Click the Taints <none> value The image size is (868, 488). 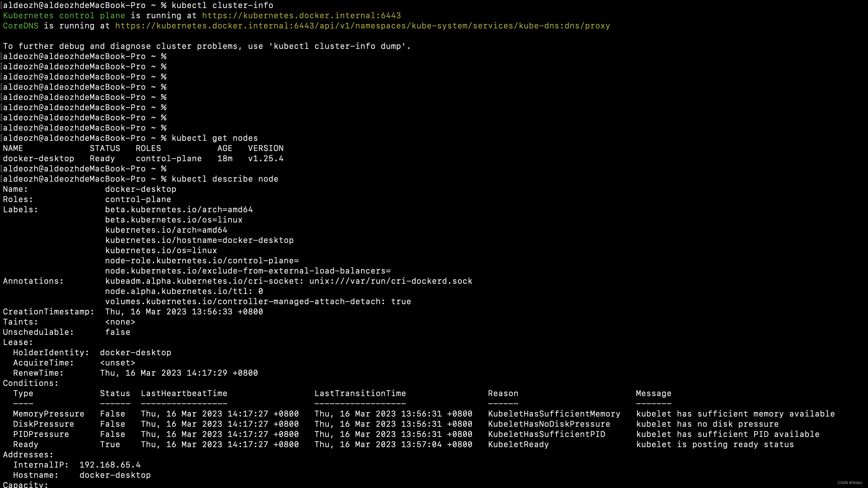(x=120, y=322)
